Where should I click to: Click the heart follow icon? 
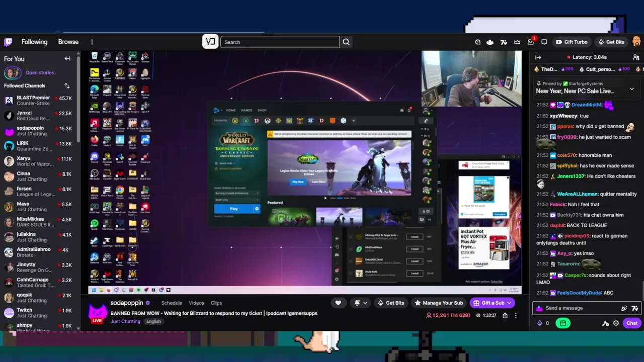point(338,303)
